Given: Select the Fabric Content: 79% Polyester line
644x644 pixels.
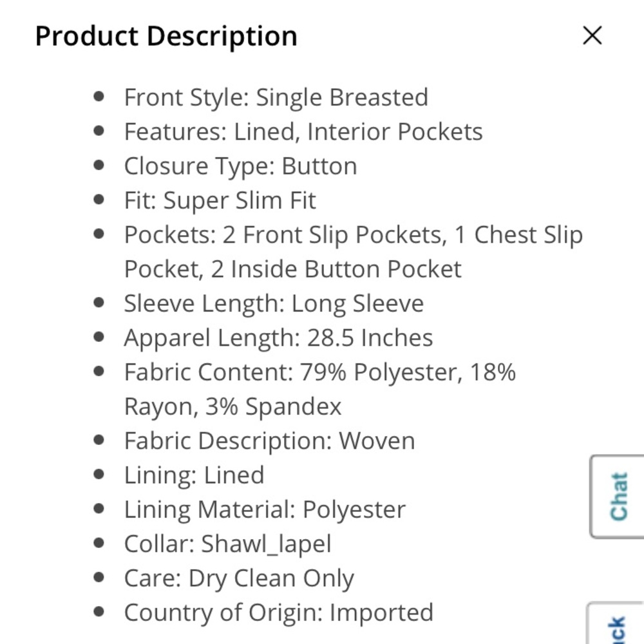Looking at the screenshot, I should click(319, 372).
